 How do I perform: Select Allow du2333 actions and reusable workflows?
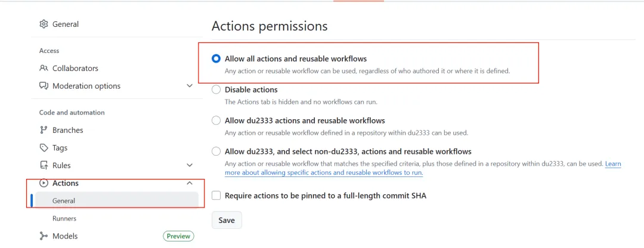[x=216, y=120]
